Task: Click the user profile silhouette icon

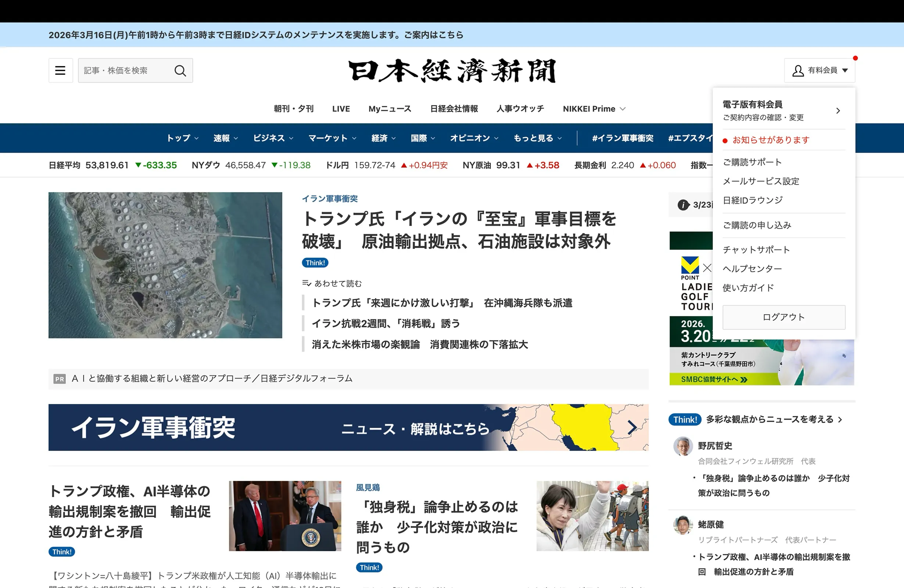Action: [798, 70]
